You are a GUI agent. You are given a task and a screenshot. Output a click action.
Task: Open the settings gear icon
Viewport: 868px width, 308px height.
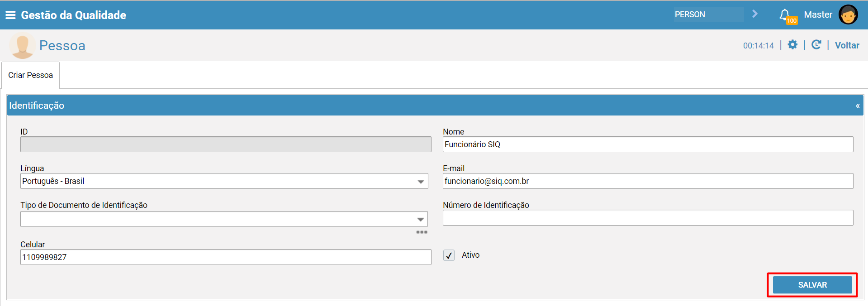[792, 45]
